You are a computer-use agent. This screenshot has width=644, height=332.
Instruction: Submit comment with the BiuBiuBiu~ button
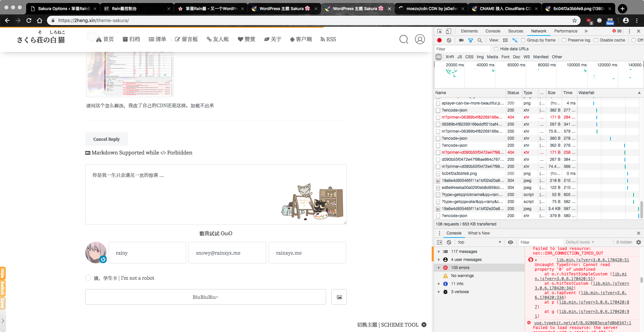click(205, 297)
